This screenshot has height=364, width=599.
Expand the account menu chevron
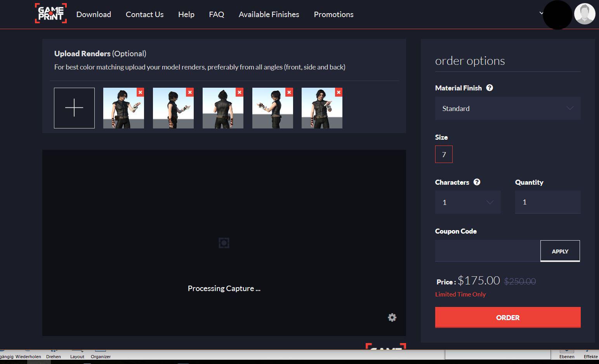(x=541, y=13)
